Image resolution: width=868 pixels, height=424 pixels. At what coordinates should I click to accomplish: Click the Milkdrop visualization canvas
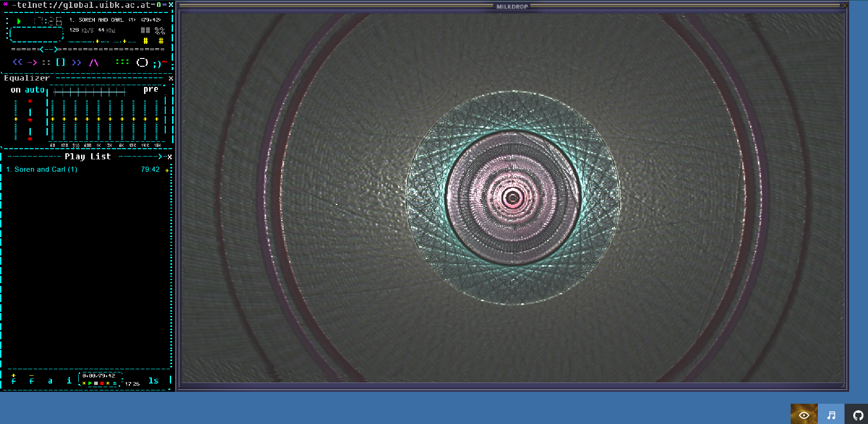[513, 198]
